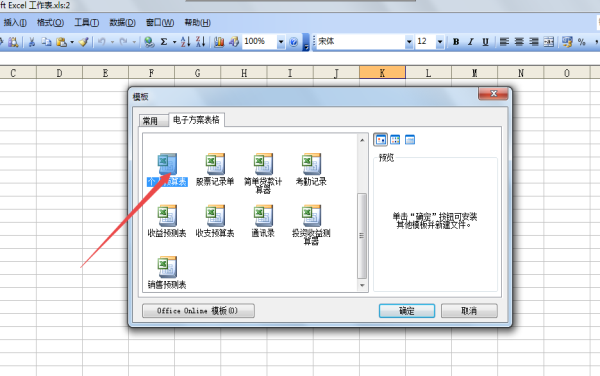The width and height of the screenshot is (600, 376).
Task: Switch dialog to large icons view
Action: [380, 140]
